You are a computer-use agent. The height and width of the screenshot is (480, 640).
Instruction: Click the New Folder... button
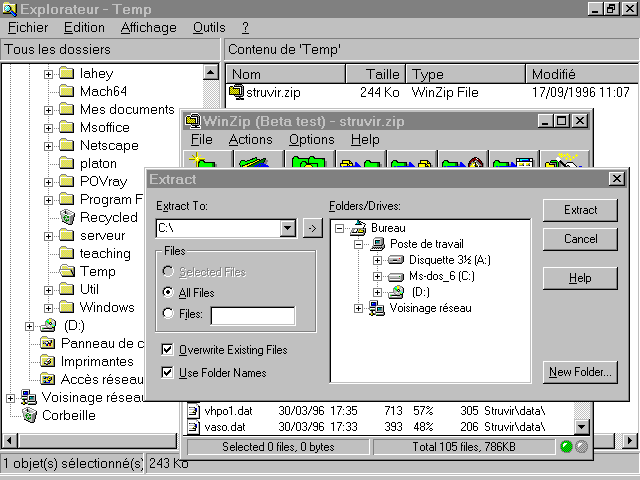click(x=580, y=372)
